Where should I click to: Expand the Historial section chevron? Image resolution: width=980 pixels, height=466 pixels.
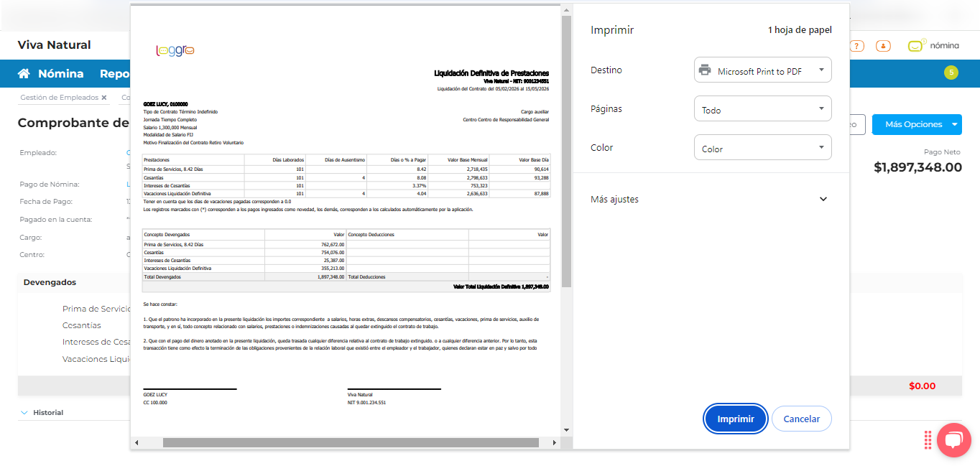[24, 413]
